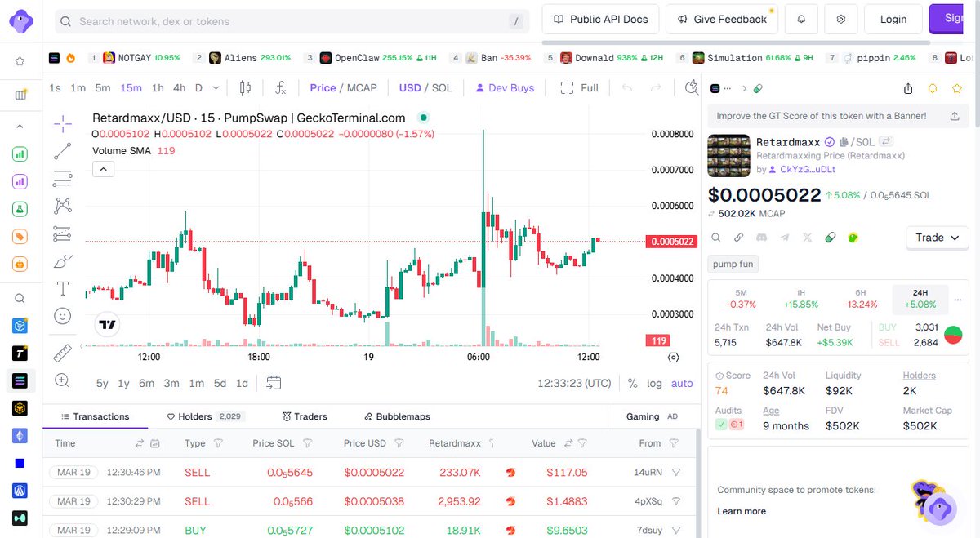Open the fx indicators menu
The height and width of the screenshot is (538, 980).
[280, 87]
